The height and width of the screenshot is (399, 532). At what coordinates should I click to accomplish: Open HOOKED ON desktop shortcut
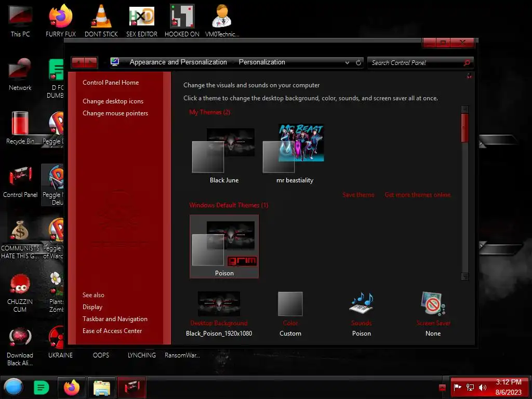[182, 20]
